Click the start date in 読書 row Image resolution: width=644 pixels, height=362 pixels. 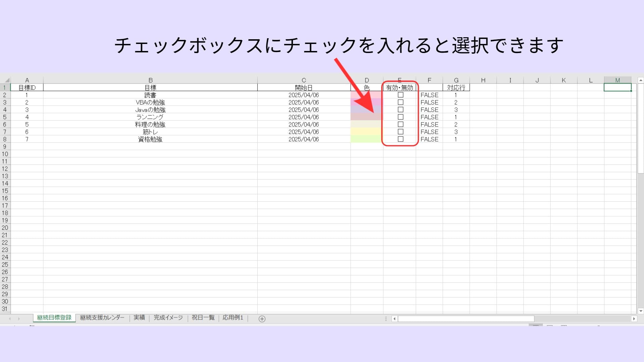[x=304, y=95]
